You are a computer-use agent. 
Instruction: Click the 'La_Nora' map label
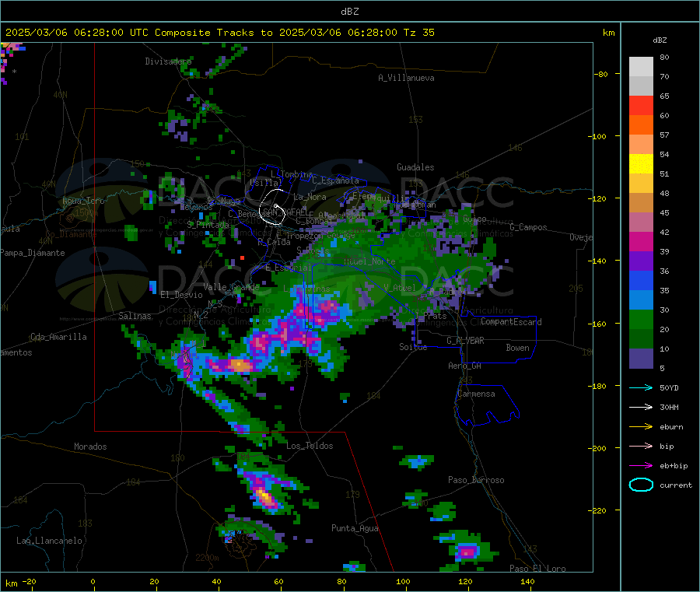click(x=310, y=197)
